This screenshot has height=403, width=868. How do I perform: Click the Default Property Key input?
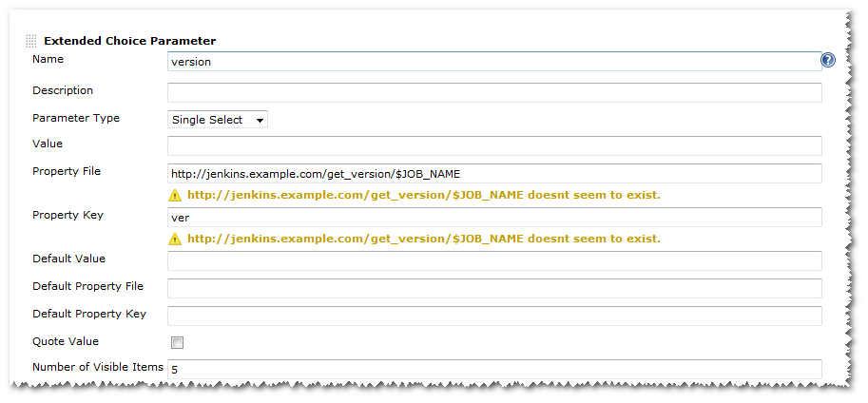(493, 316)
